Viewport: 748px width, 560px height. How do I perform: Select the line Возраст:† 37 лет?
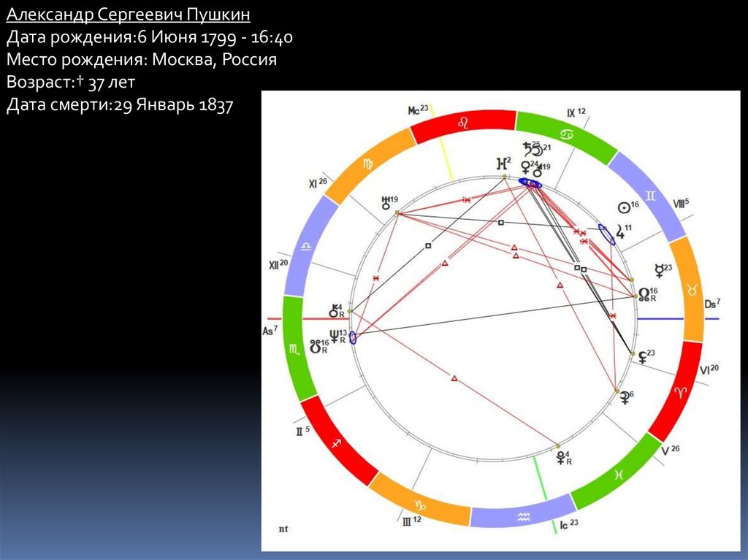click(x=71, y=82)
